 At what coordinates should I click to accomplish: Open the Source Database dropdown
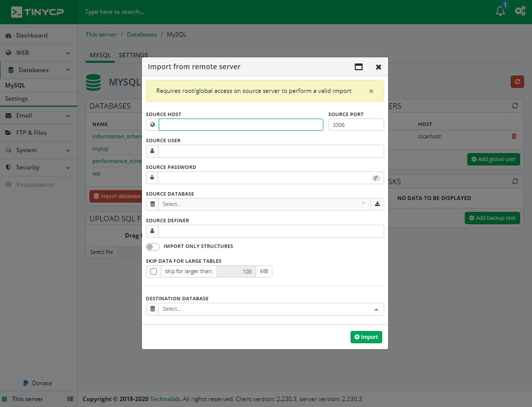pyautogui.click(x=265, y=204)
